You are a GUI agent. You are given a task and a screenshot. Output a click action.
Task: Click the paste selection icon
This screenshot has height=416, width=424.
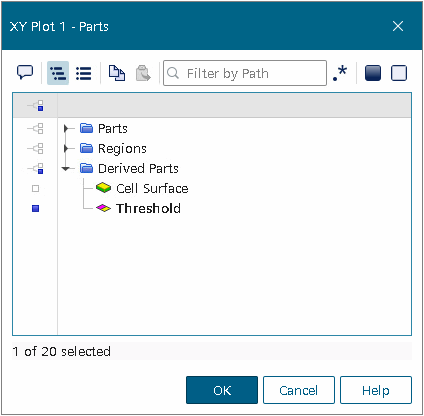point(143,73)
